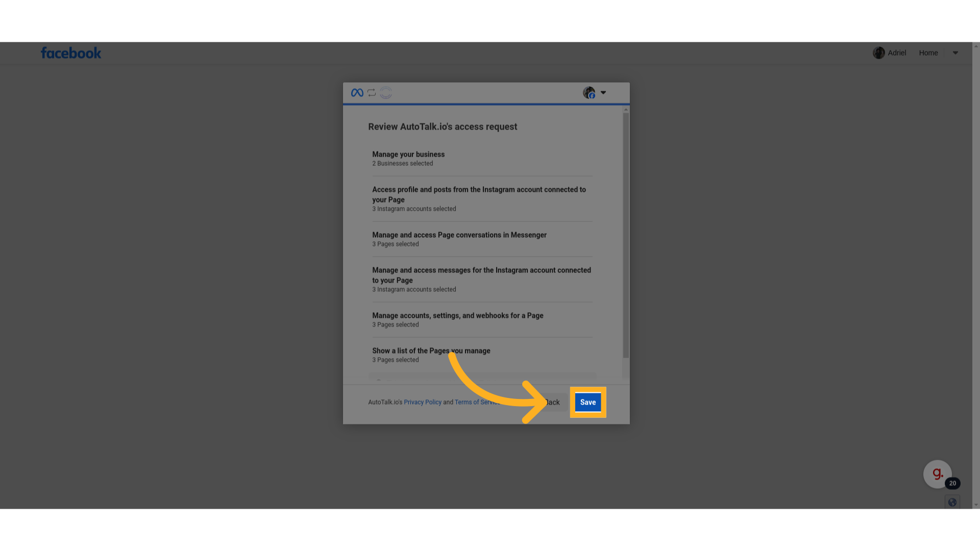Click the '2 Businesses selected' text
This screenshot has width=980, height=551.
pos(403,163)
